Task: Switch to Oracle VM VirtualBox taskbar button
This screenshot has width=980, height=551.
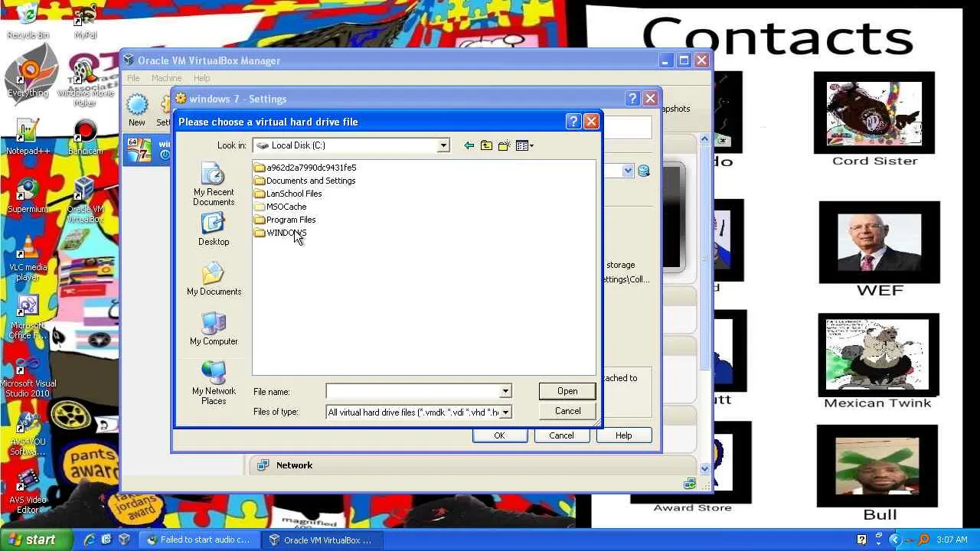Action: pos(322,540)
